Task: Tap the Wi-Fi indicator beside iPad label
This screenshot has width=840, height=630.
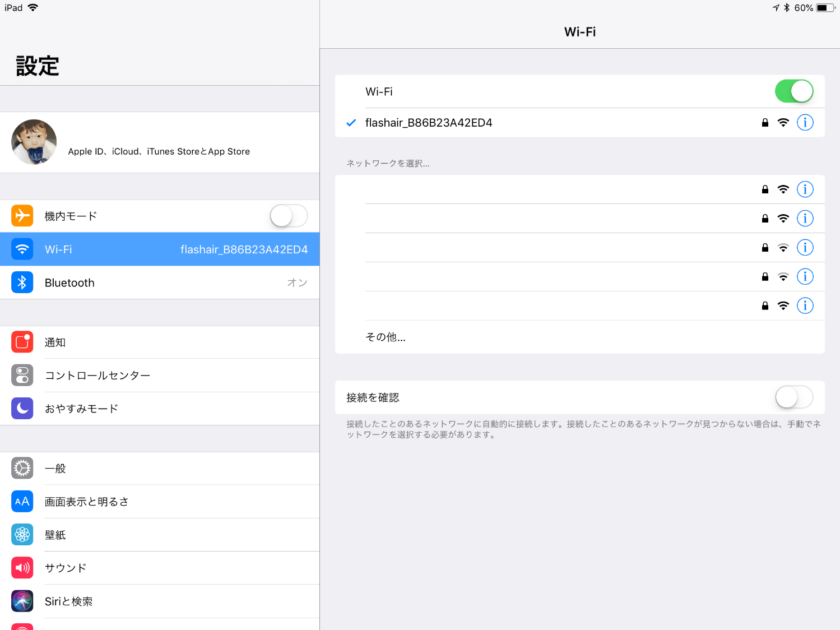Action: tap(33, 7)
